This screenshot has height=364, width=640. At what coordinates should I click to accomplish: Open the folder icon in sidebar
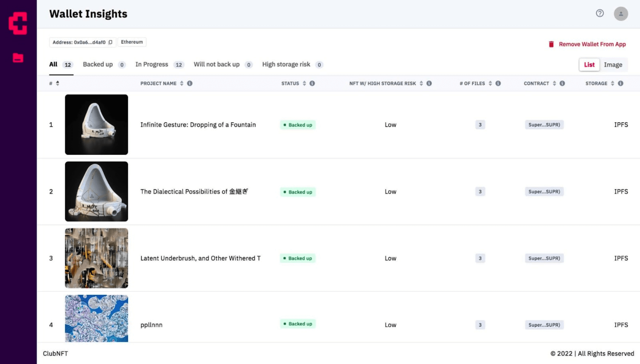(x=18, y=57)
